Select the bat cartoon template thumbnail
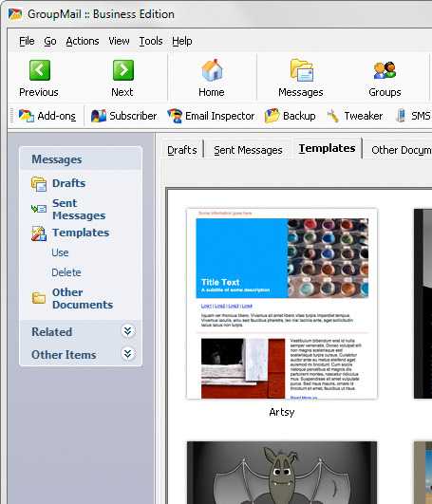Image resolution: width=432 pixels, height=504 pixels. [x=282, y=473]
